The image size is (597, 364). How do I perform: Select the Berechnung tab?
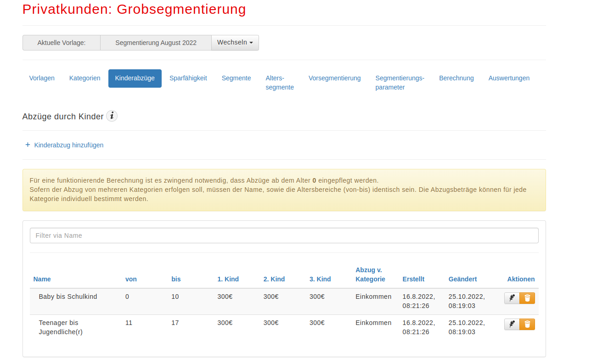click(x=456, y=78)
